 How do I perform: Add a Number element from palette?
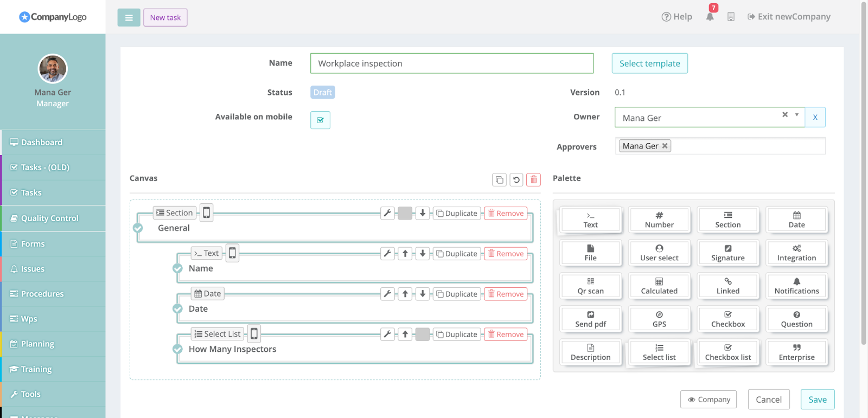[659, 220]
